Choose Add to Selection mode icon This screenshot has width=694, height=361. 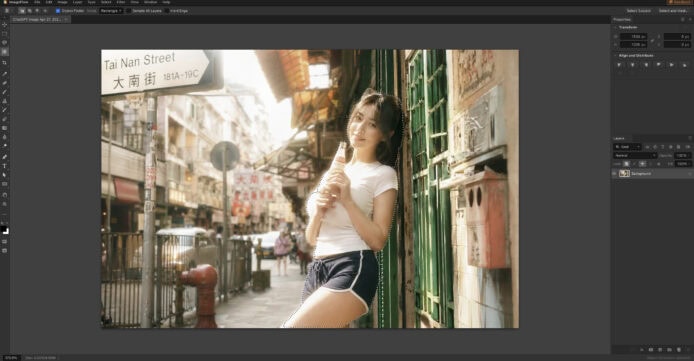(30, 11)
